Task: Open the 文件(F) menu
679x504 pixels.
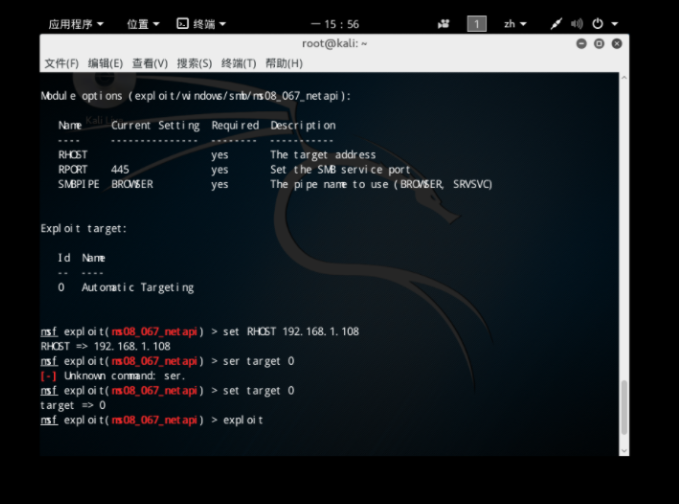Action: coord(61,63)
